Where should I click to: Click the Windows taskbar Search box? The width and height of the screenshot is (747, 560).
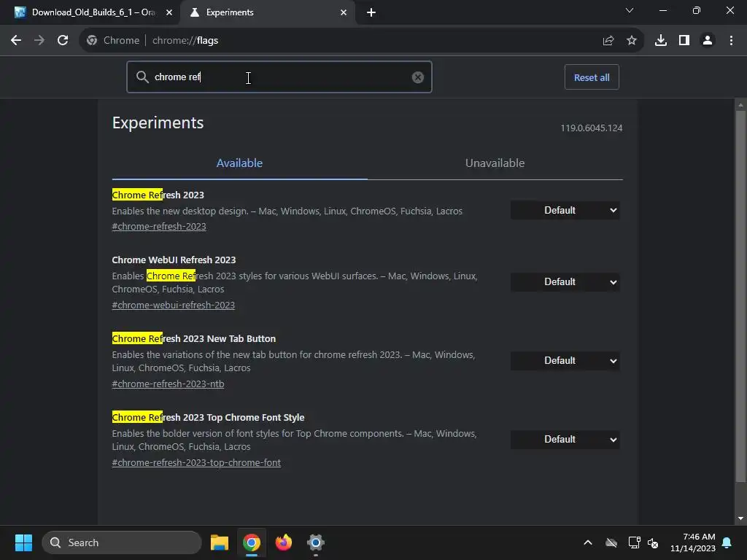pos(122,542)
